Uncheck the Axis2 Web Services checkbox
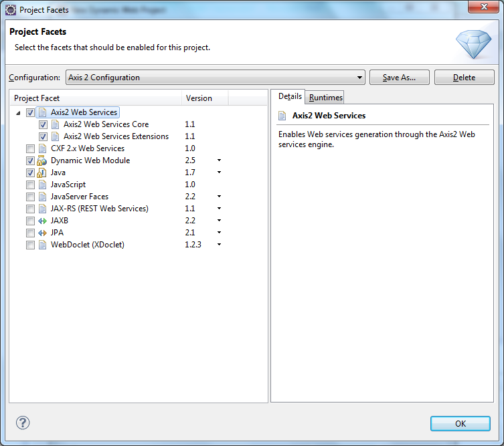 pyautogui.click(x=30, y=112)
